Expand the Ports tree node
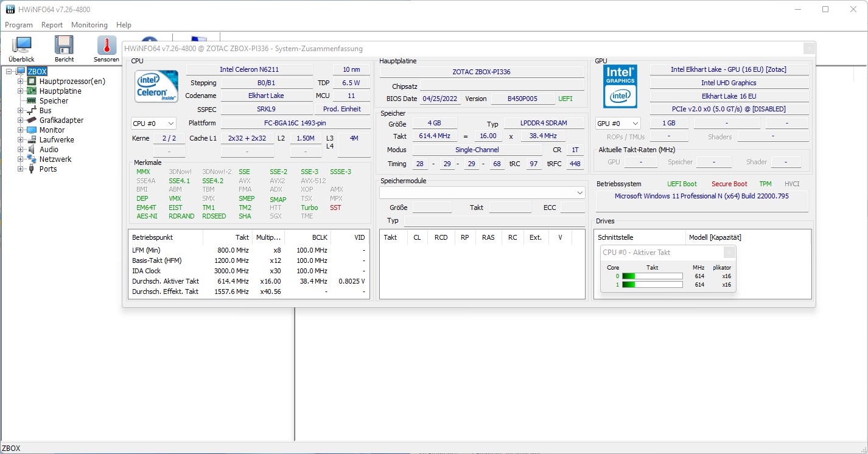The height and width of the screenshot is (454, 868). click(x=21, y=169)
